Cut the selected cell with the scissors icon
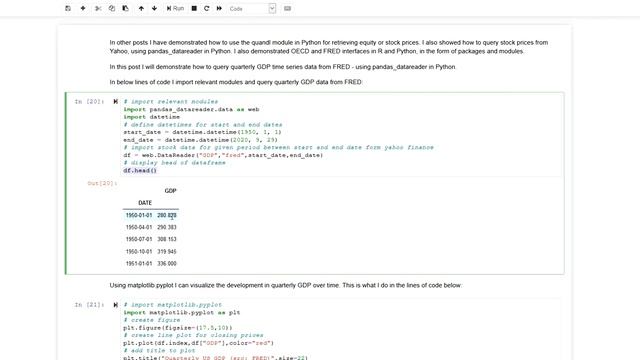This screenshot has height=360, width=640. click(x=98, y=8)
